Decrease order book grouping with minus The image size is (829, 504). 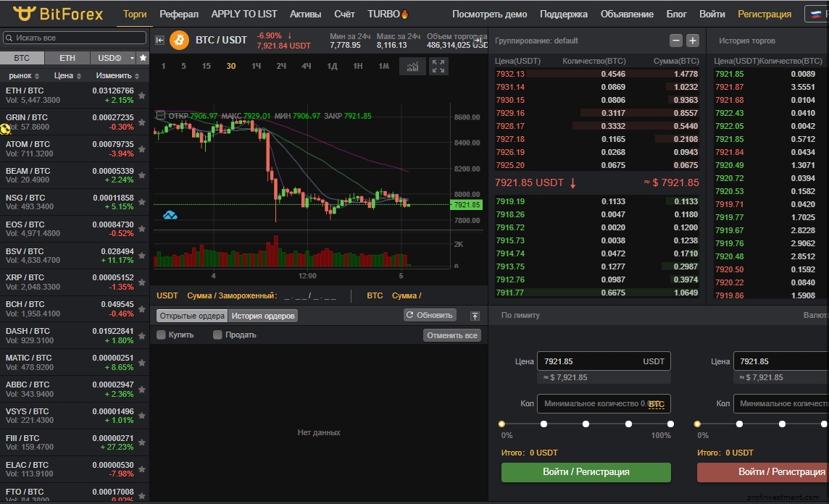[675, 41]
